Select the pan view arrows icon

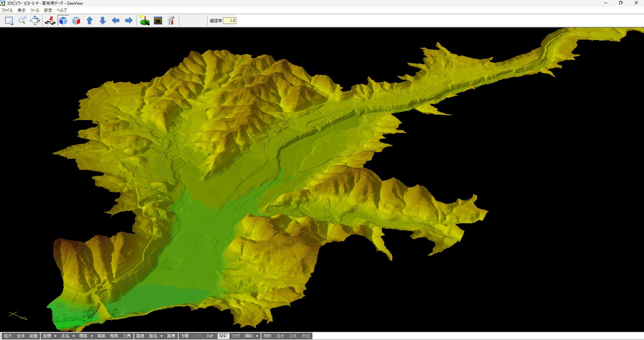(35, 21)
